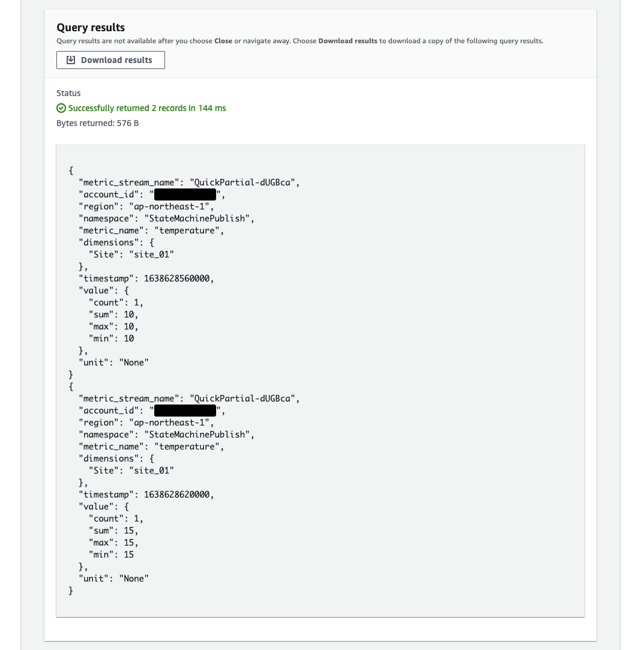Click the "max": 15 line
This screenshot has width=644, height=650.
[113, 543]
